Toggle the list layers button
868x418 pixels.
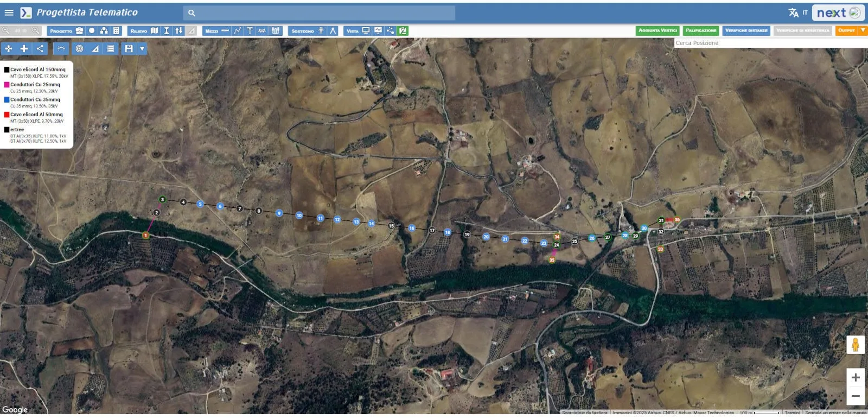coord(111,49)
